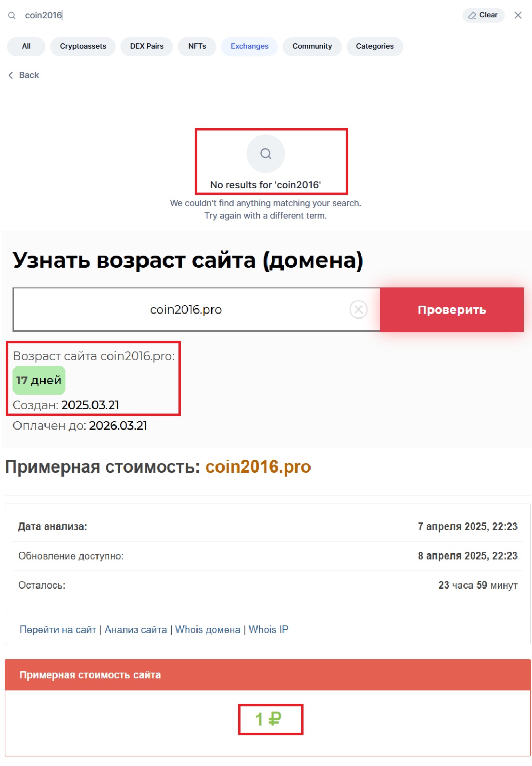Close the search panel with X icon
The image size is (532, 766).
(x=518, y=15)
